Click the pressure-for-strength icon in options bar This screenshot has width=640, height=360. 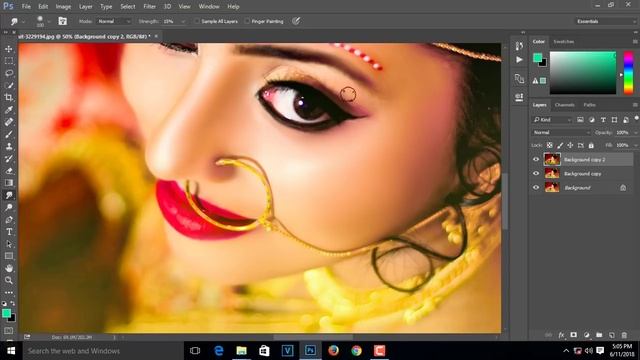coord(296,21)
